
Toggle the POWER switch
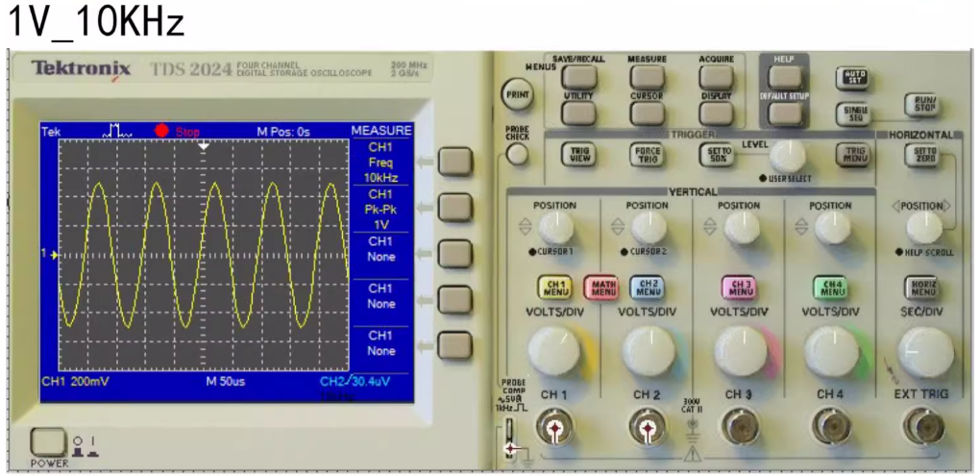pos(46,444)
